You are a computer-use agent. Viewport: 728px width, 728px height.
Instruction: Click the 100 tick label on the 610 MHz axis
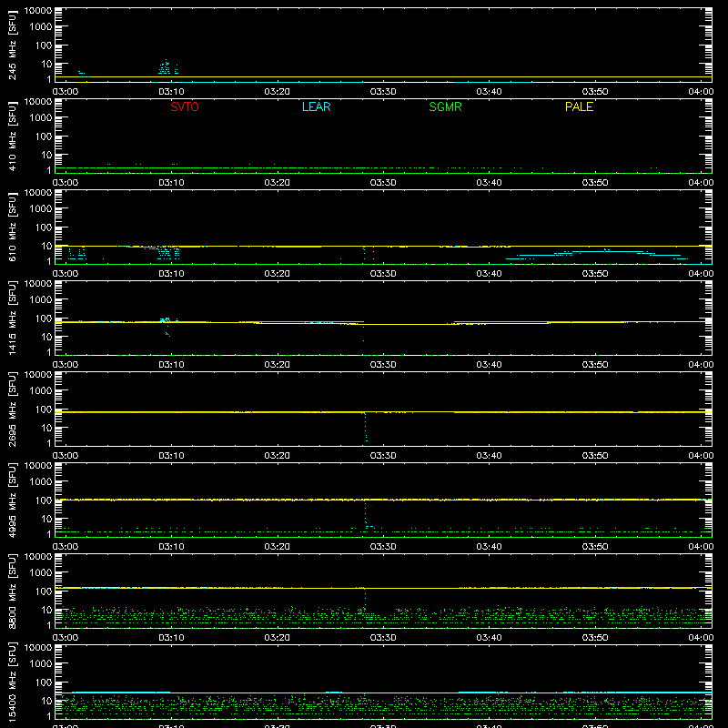tap(44, 227)
